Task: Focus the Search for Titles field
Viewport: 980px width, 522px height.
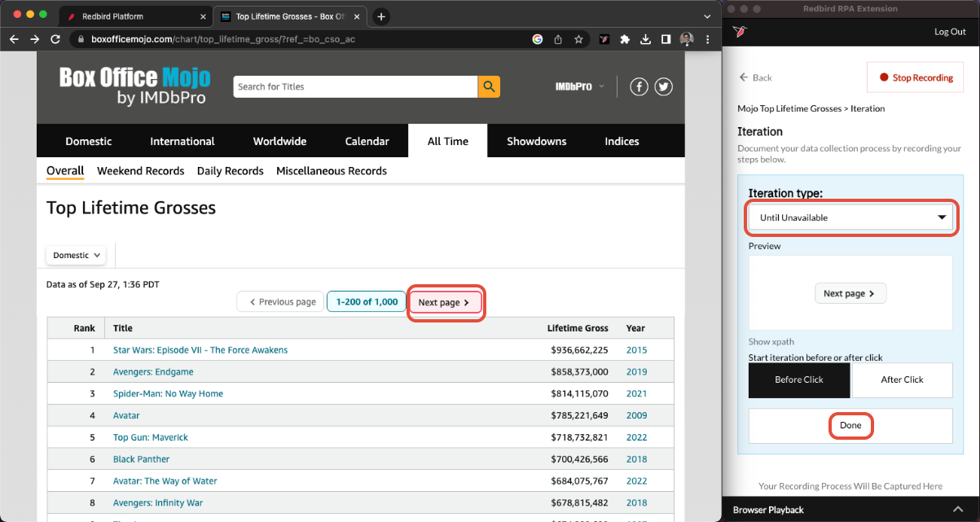Action: 355,86
